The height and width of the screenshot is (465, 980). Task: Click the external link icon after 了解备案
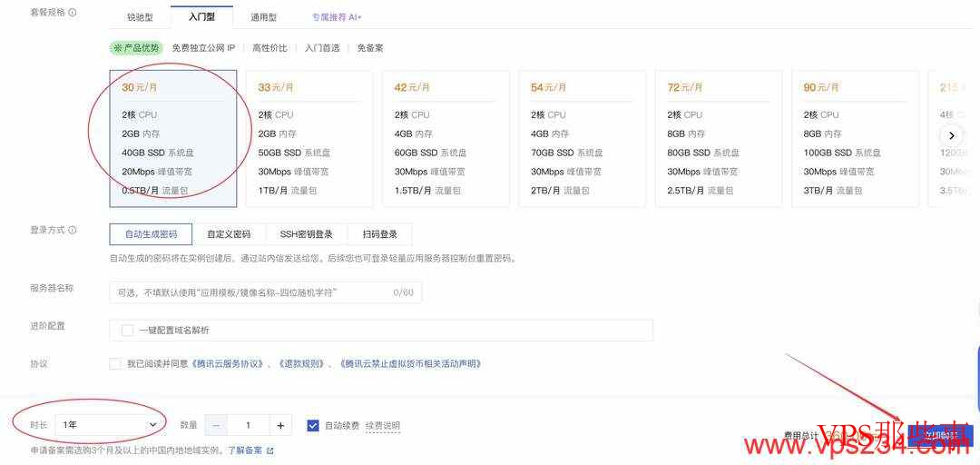point(270,450)
